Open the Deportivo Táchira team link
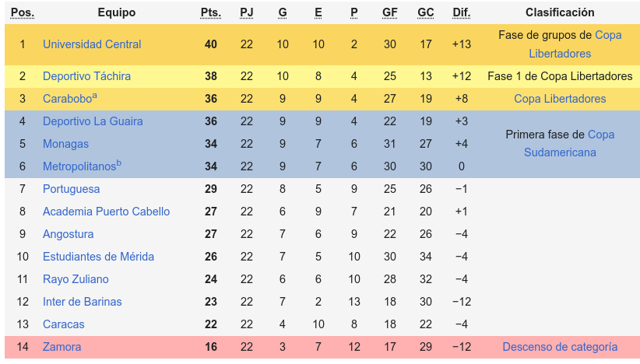The width and height of the screenshot is (640, 364). tap(86, 76)
